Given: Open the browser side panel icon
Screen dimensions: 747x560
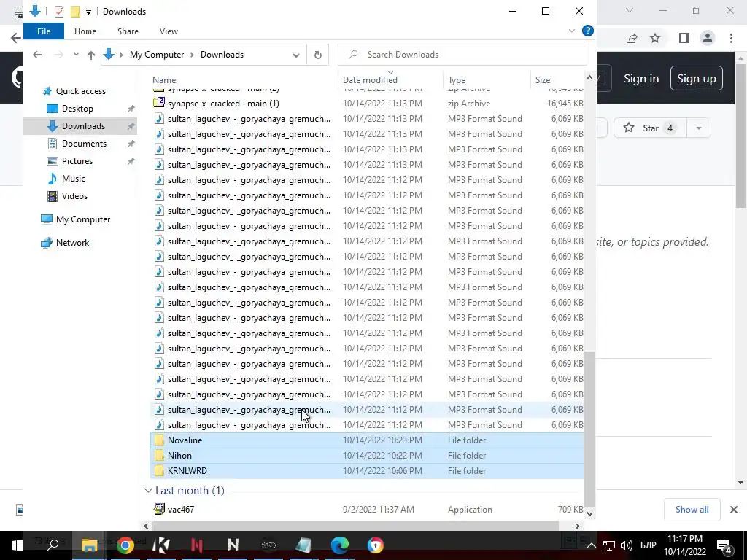Looking at the screenshot, I should 684,38.
